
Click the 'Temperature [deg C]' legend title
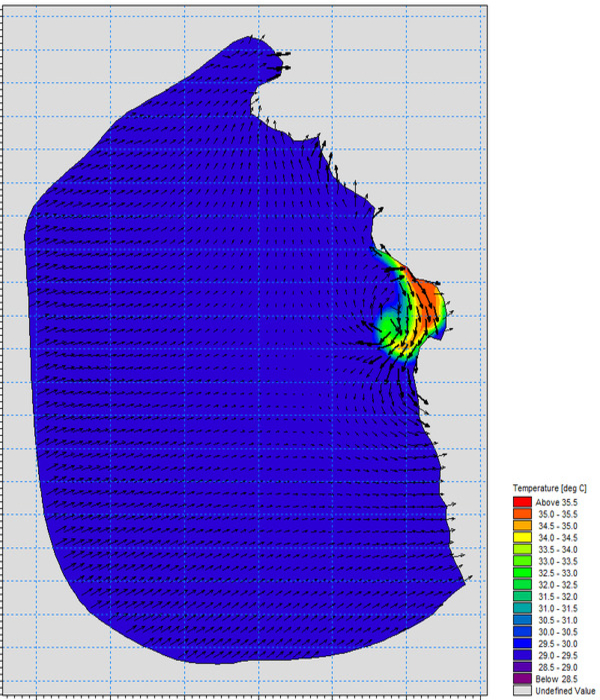550,488
